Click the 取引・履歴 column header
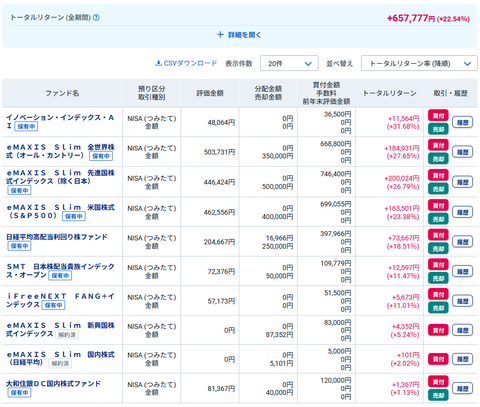Screen dimensions: 480x407 click(x=450, y=93)
